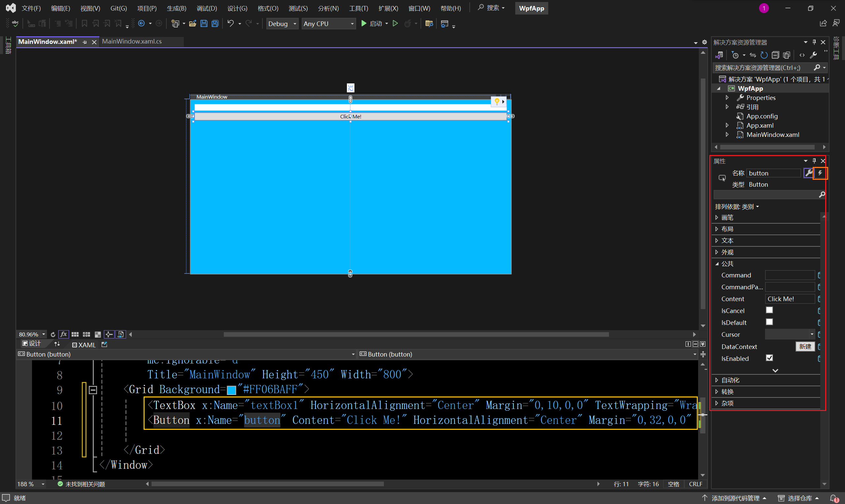Expand the 外观 appearance section

(718, 252)
